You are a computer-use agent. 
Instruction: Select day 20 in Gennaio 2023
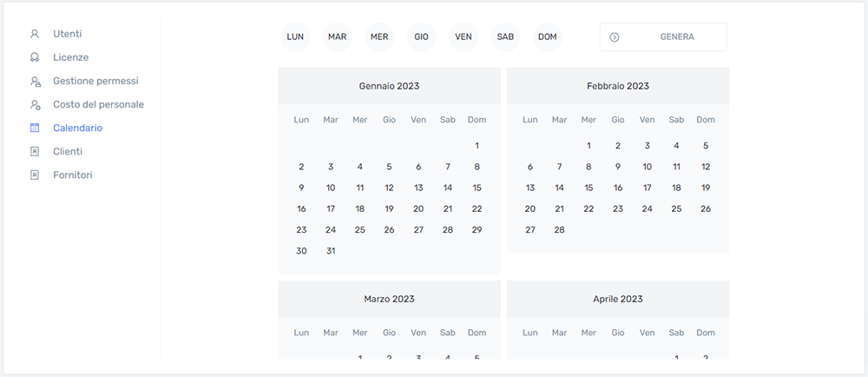(418, 208)
